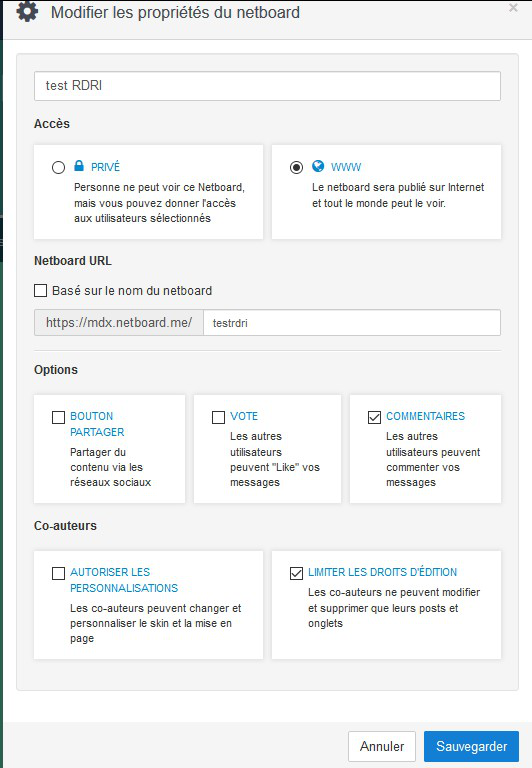Select the PRIVÉ access radio button

[x=58, y=168]
